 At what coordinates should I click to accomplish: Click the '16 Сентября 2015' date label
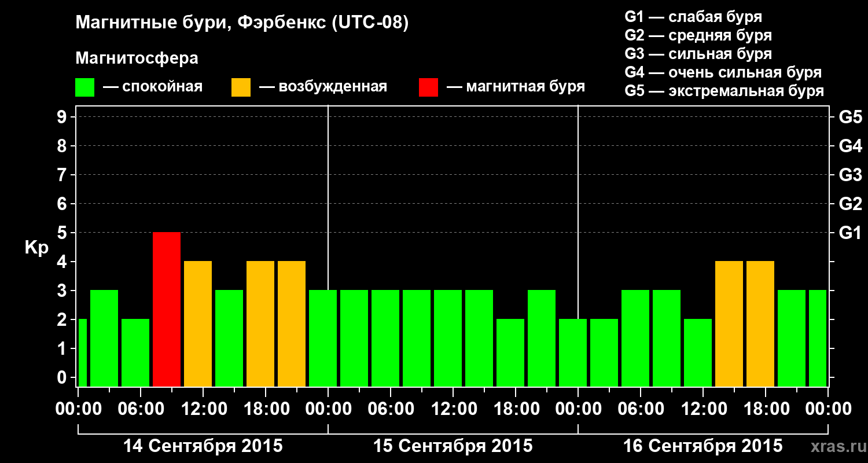[x=703, y=446]
